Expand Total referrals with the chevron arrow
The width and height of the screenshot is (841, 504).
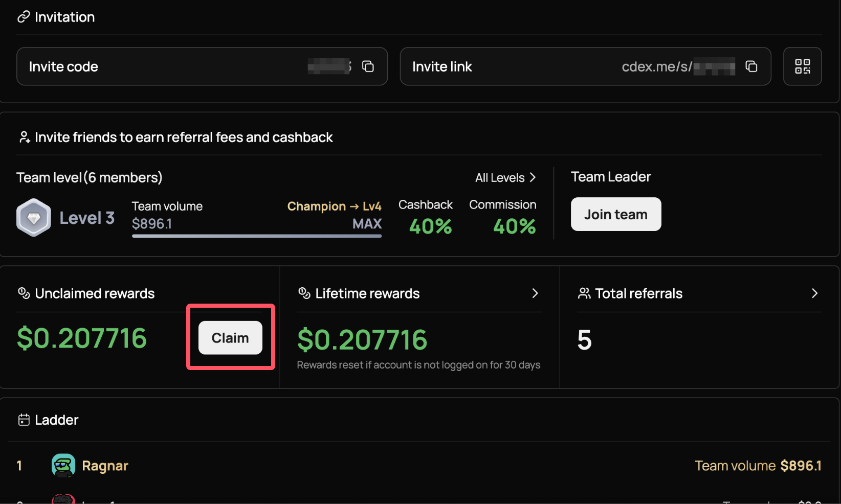[814, 293]
